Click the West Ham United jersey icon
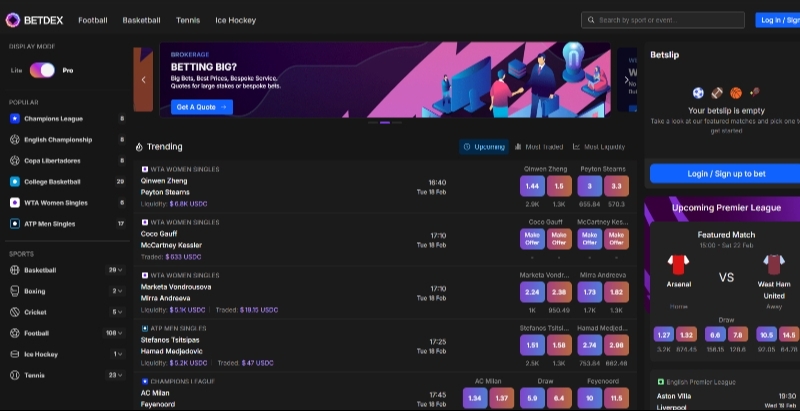The image size is (800, 411). point(774,265)
